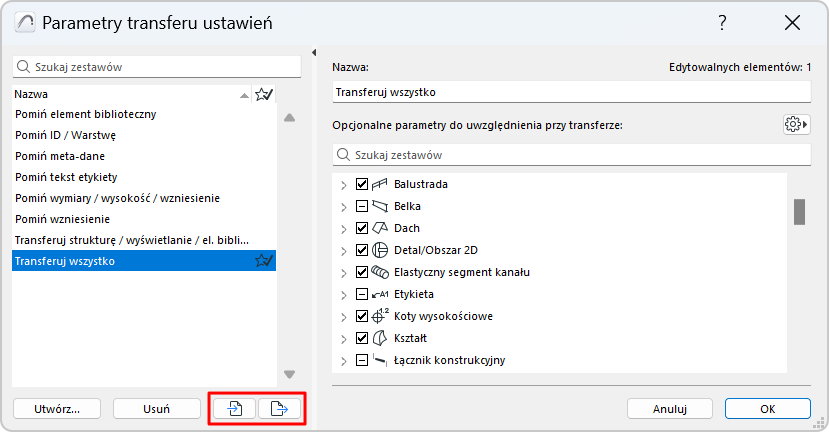Click the Dach roof icon
Image resolution: width=829 pixels, height=432 pixels.
point(380,228)
